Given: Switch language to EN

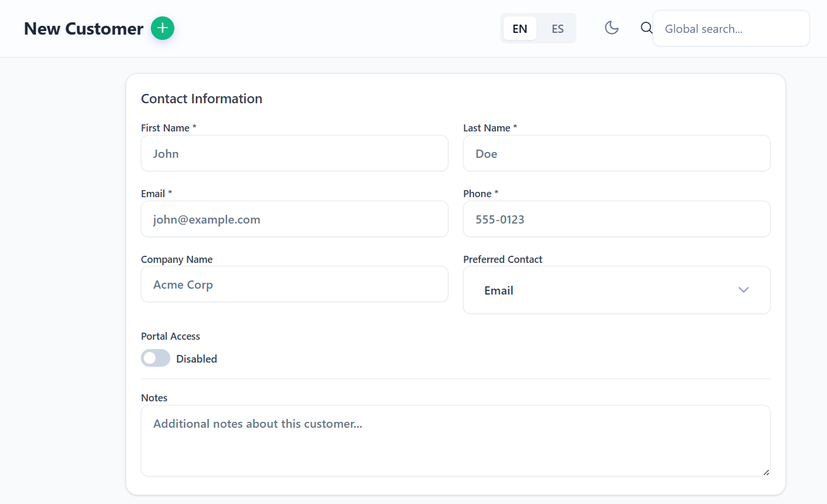Looking at the screenshot, I should click(520, 28).
